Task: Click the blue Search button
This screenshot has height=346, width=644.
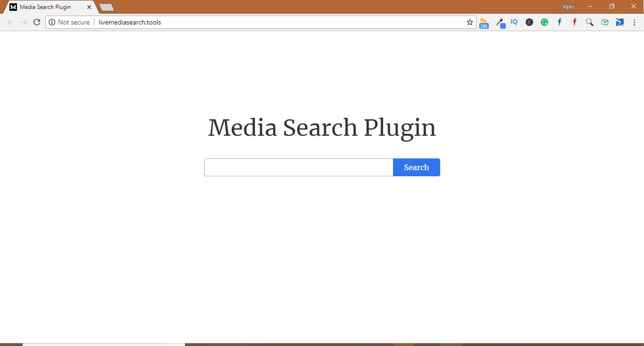Action: [x=416, y=167]
